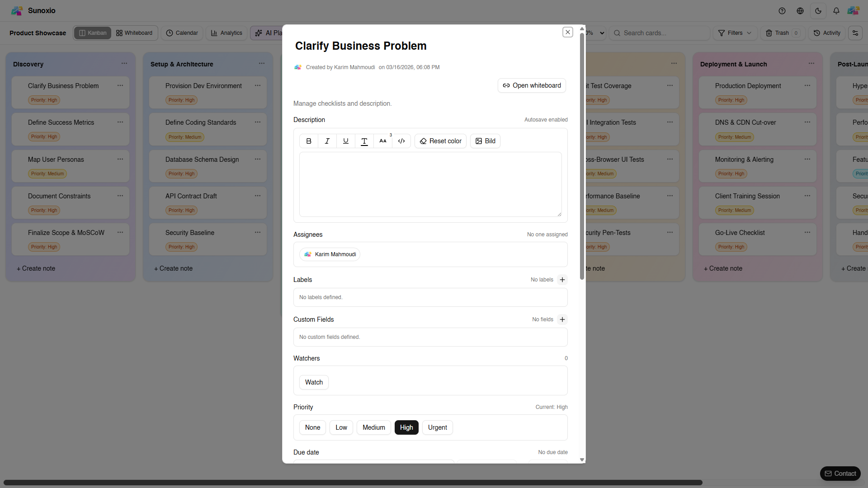This screenshot has height=488, width=868.
Task: Set priority to Medium
Action: (373, 427)
